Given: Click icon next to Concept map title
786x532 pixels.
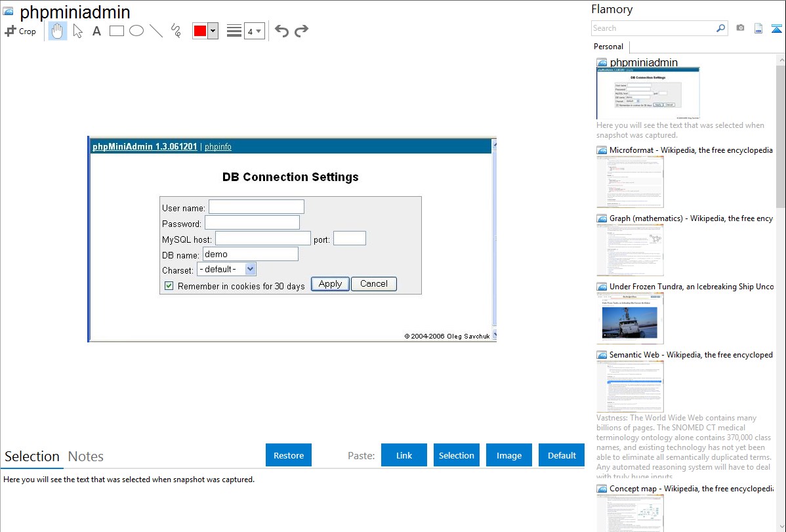Looking at the screenshot, I should [602, 489].
